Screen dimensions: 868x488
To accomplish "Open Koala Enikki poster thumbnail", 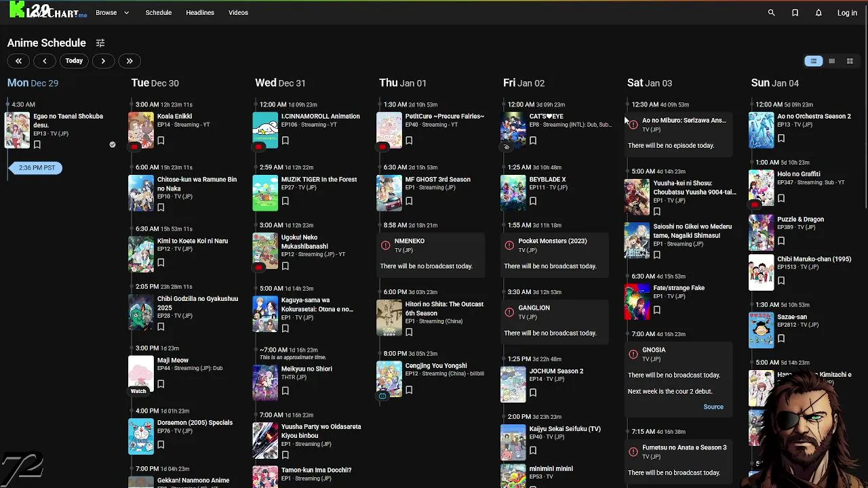I will 141,129.
